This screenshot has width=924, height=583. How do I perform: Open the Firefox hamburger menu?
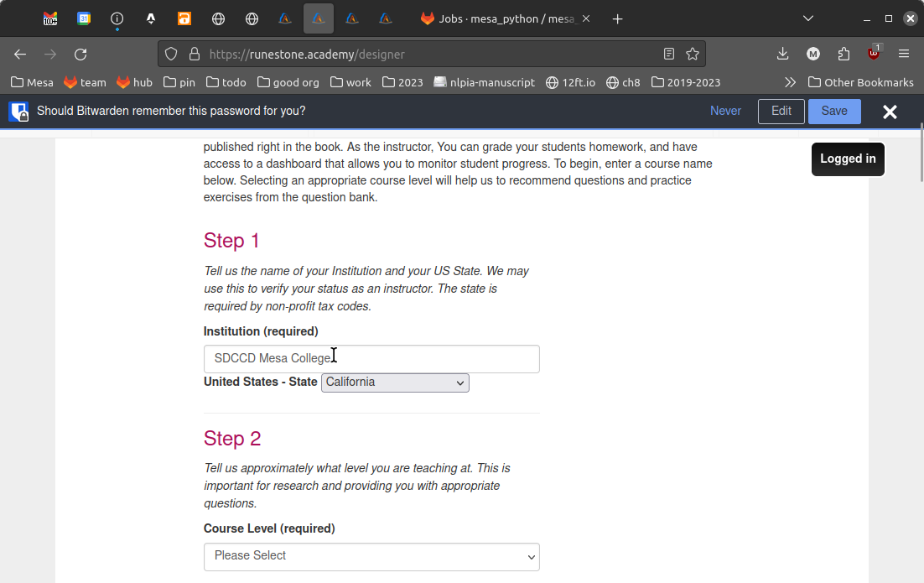click(904, 55)
